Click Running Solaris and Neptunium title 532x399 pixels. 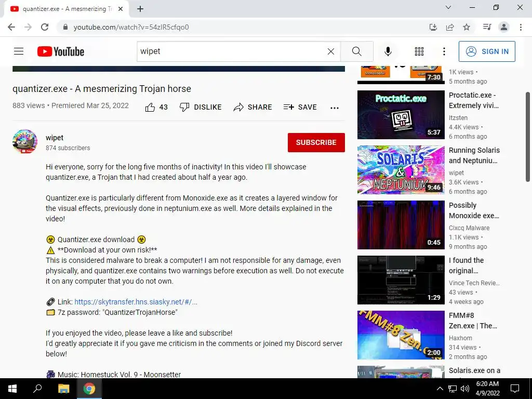(x=474, y=155)
